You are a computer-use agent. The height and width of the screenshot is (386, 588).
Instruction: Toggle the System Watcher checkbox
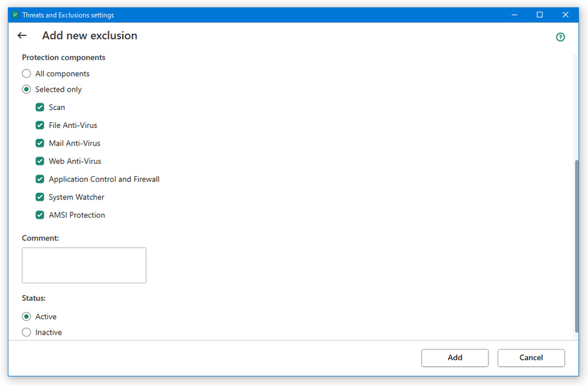click(x=40, y=197)
